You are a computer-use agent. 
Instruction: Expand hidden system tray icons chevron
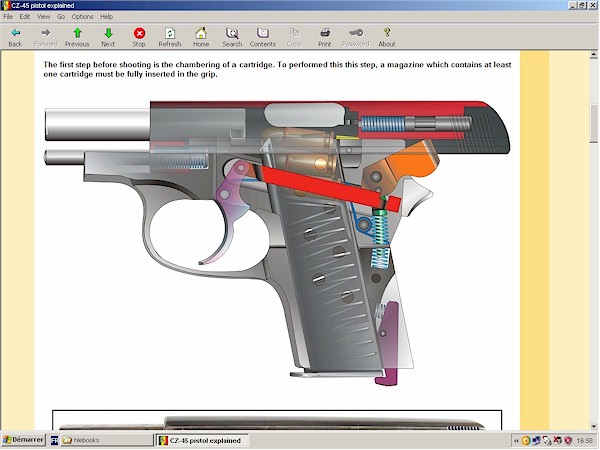pos(517,441)
